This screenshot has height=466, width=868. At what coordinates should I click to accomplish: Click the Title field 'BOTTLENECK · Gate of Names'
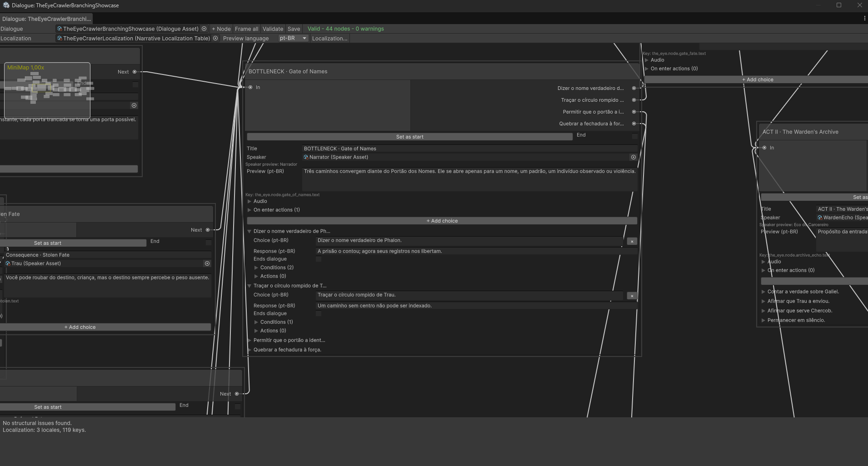(470, 149)
